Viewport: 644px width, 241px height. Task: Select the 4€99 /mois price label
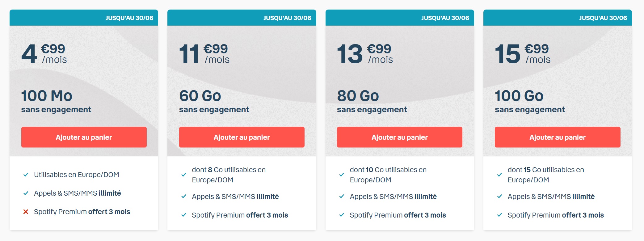click(44, 54)
